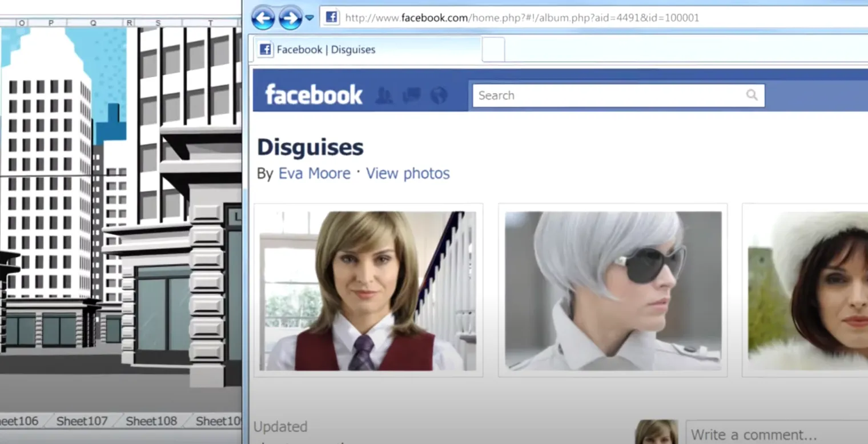Click the facebook logo
This screenshot has height=444, width=868.
click(314, 95)
